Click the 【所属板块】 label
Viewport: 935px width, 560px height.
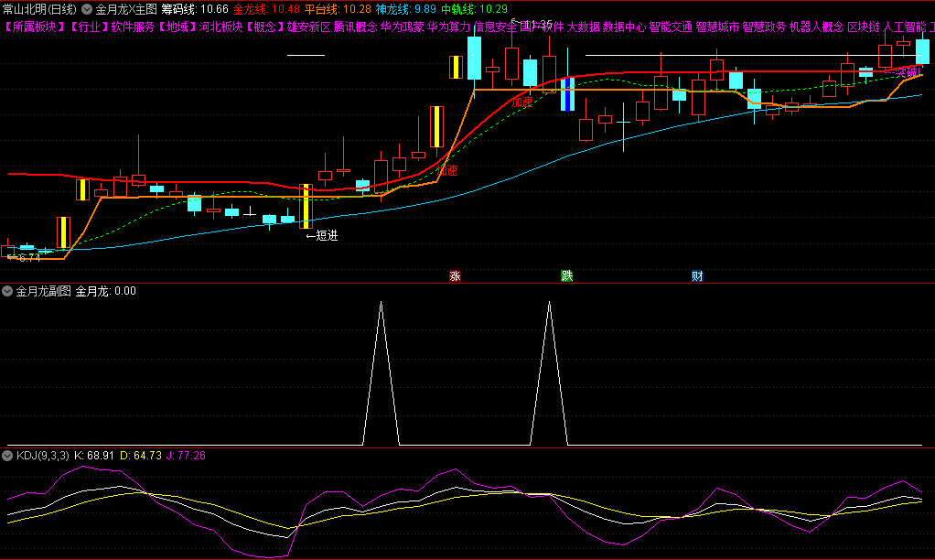pos(35,27)
